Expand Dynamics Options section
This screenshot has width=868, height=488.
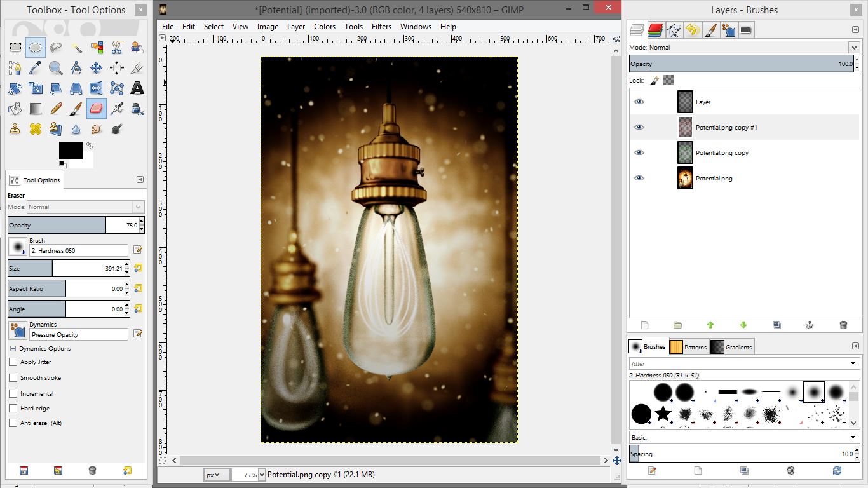point(13,349)
